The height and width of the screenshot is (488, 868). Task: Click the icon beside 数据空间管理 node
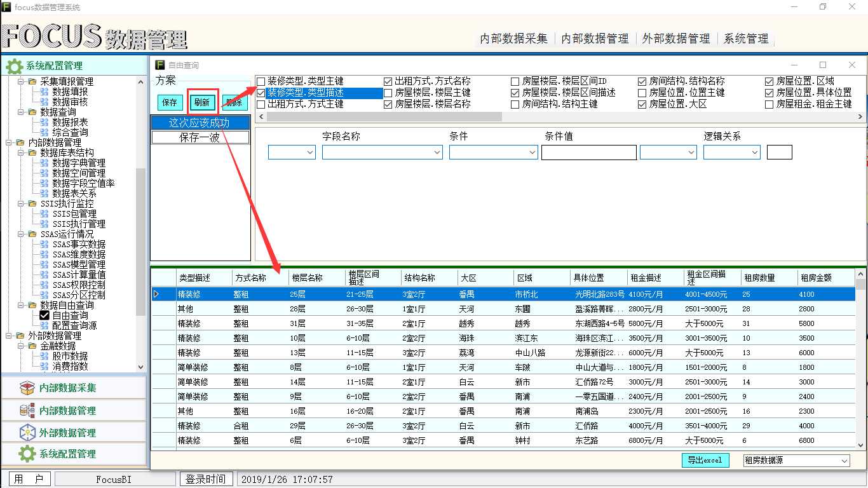click(x=44, y=173)
